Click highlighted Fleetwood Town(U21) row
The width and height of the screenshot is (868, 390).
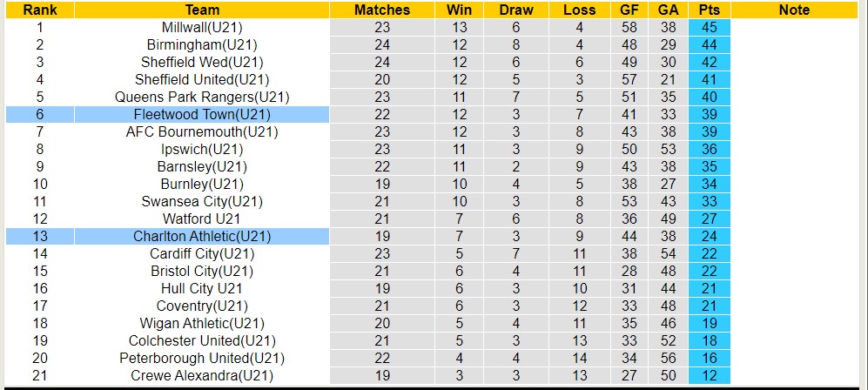coord(202,115)
